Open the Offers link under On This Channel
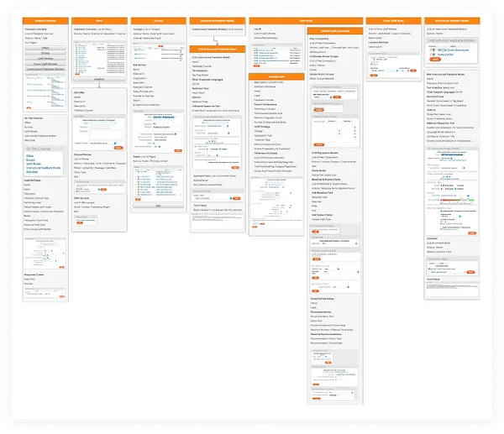 tap(30, 155)
